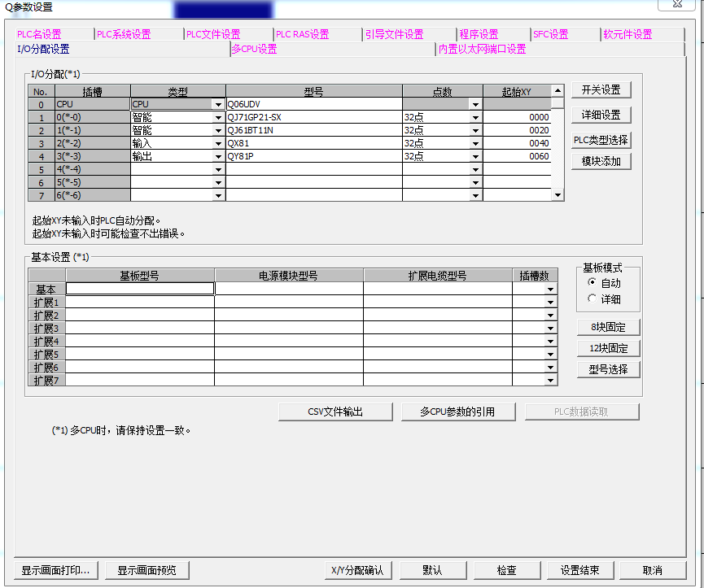Viewport: 704px width, 588px height.
Task: Click the 起始XY field showing 0040
Action: pyautogui.click(x=517, y=144)
